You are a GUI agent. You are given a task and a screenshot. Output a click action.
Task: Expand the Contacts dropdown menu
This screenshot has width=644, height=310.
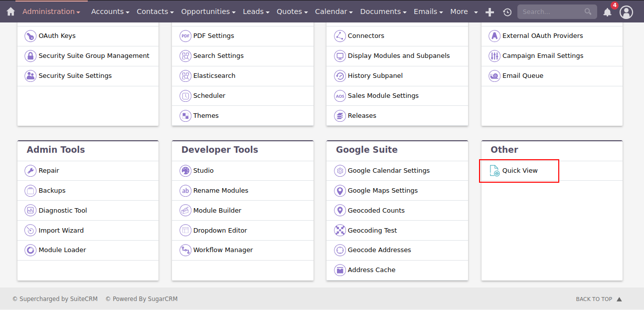(155, 11)
